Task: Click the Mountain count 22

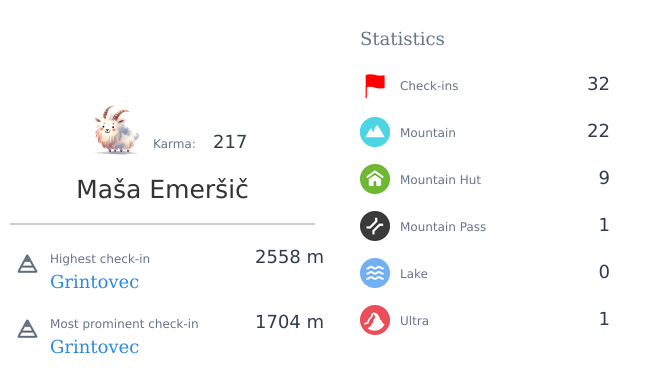Action: point(598,131)
